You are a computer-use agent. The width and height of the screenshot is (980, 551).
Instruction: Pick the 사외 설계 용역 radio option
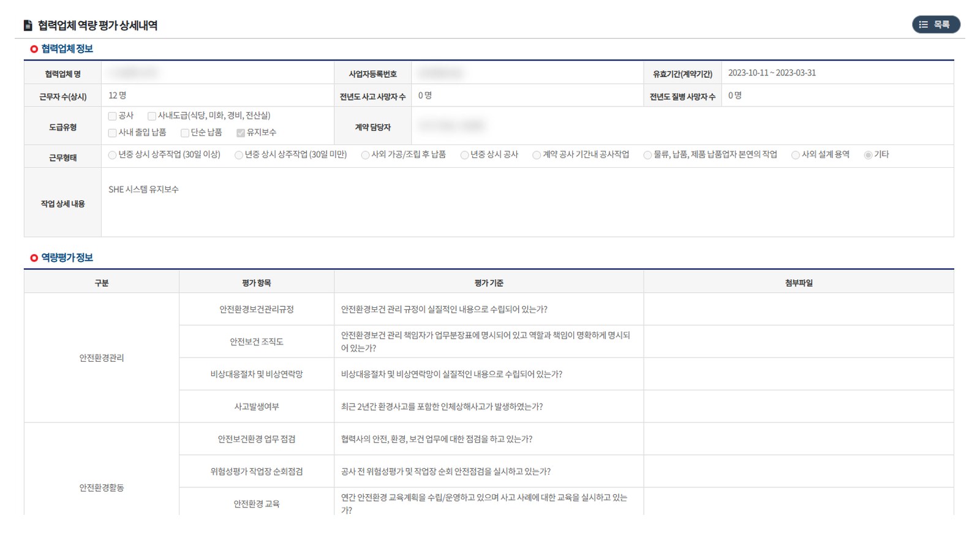(x=796, y=155)
